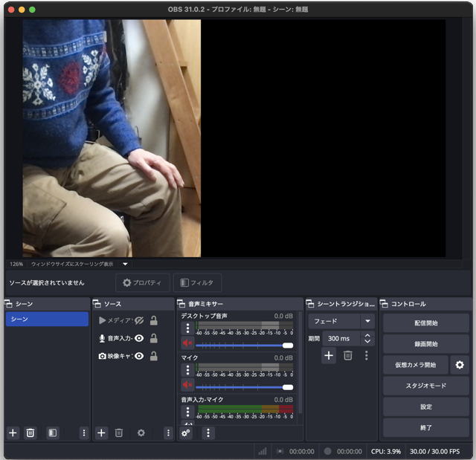Viewport: 476px width, 460px height.
Task: Open advanced audio properties gears icon
Action: click(x=186, y=433)
